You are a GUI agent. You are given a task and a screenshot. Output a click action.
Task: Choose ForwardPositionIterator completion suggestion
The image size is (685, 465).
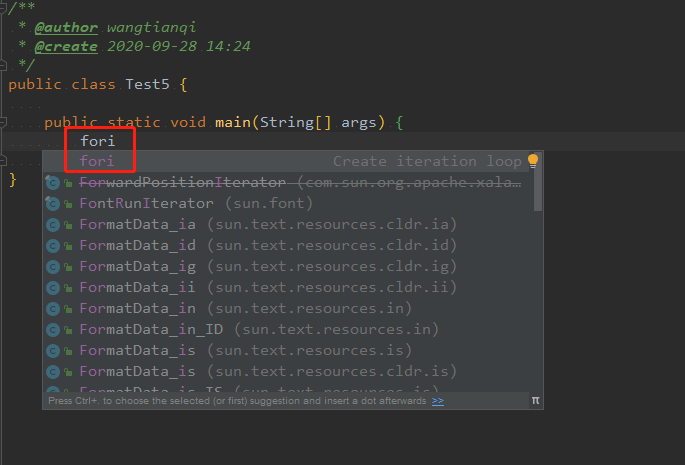pyautogui.click(x=285, y=182)
